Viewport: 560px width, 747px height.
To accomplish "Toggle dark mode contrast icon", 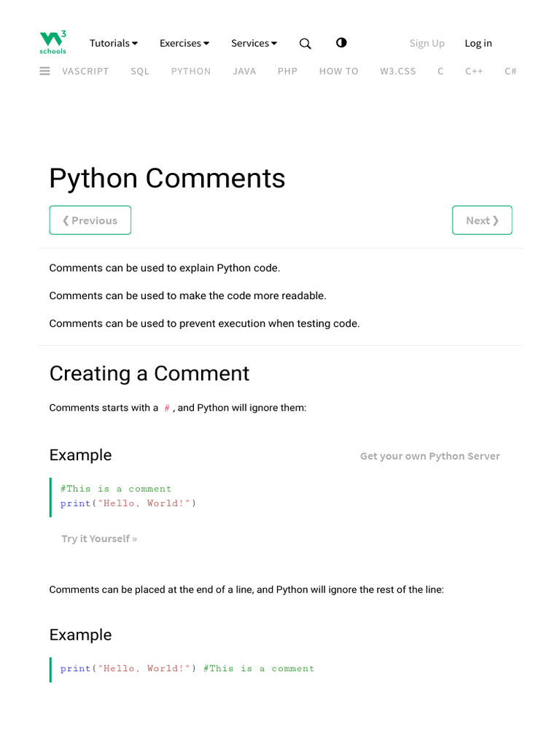I will point(341,43).
